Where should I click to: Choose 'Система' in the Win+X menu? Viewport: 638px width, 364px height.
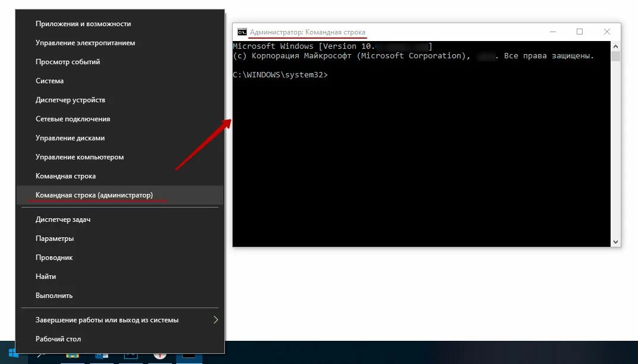point(120,80)
